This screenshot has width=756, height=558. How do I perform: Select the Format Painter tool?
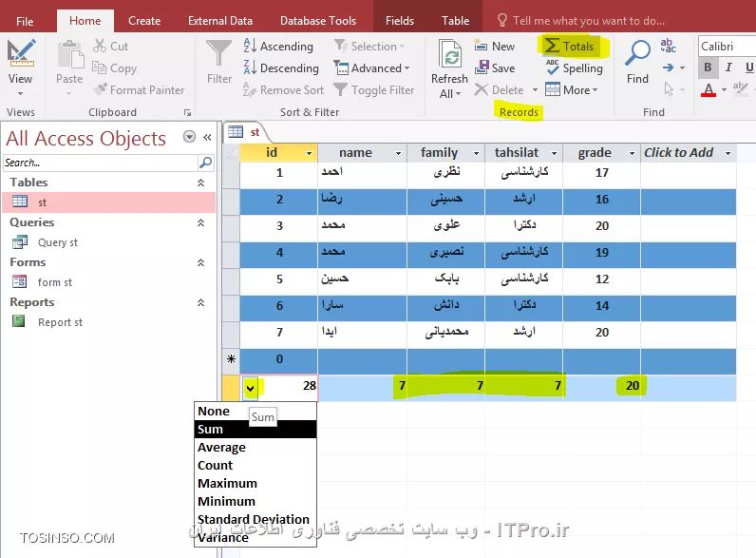[x=140, y=89]
